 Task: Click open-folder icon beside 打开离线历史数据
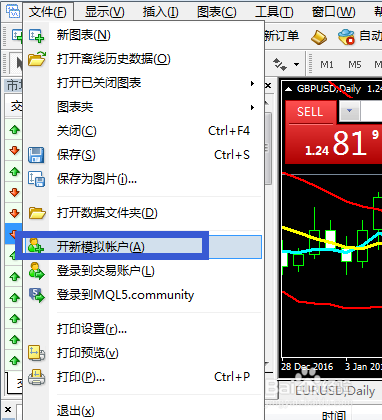click(37, 59)
